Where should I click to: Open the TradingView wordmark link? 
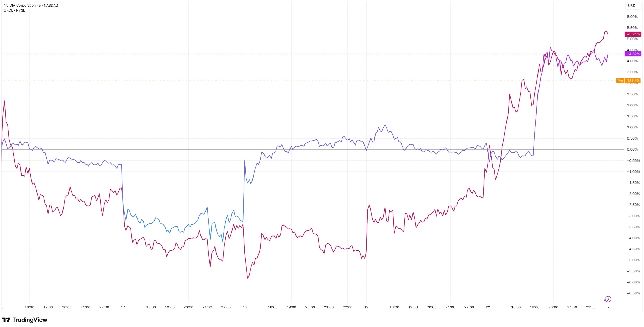pos(30,320)
